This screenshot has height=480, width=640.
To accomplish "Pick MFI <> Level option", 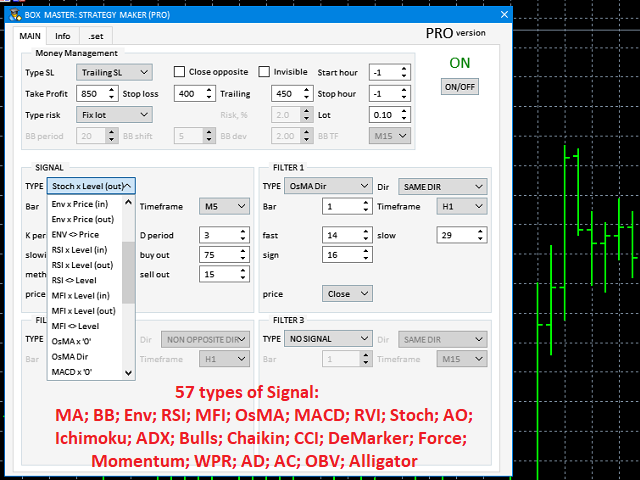I will [x=85, y=326].
